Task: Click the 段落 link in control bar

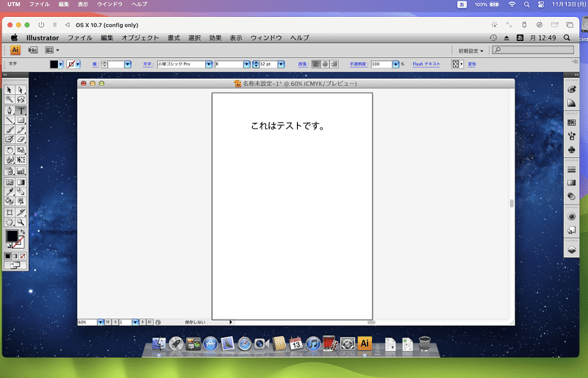Action: click(302, 64)
